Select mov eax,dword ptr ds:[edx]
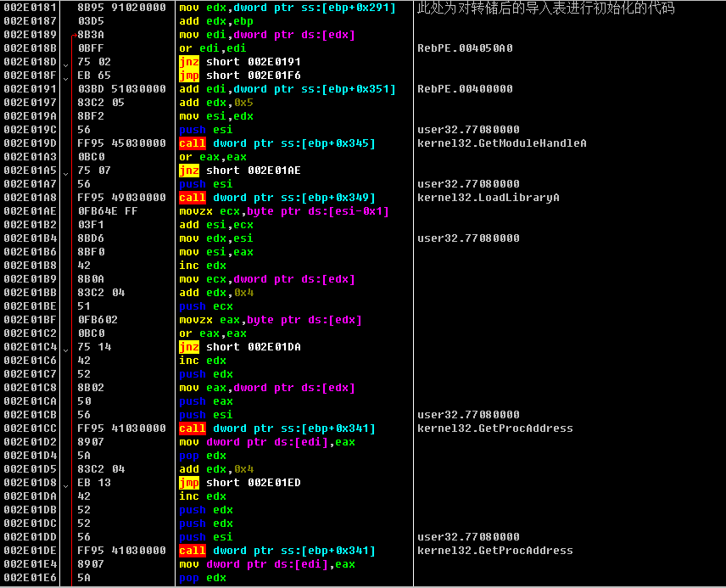 click(x=267, y=388)
